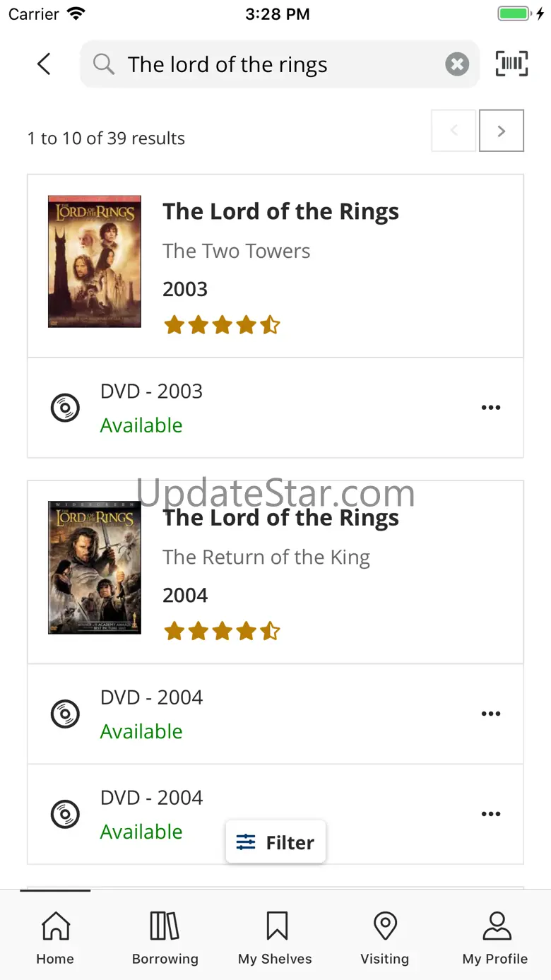Switch to the Home tab

pyautogui.click(x=55, y=938)
